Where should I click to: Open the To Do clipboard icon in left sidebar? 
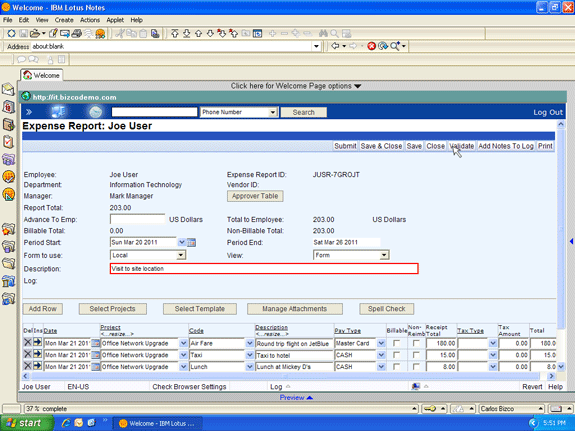tap(8, 142)
